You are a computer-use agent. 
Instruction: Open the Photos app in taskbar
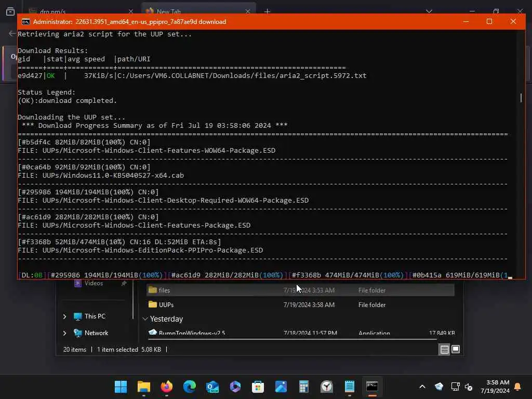281,387
